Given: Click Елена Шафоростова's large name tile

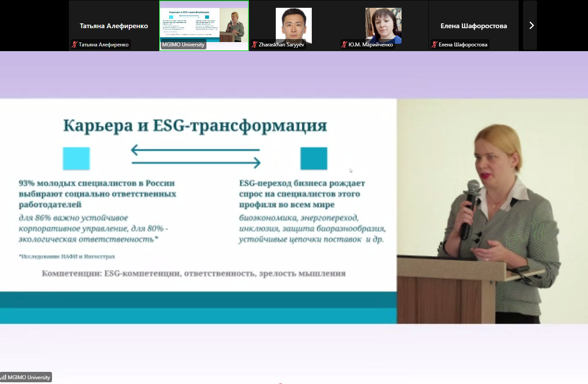Looking at the screenshot, I should [474, 26].
